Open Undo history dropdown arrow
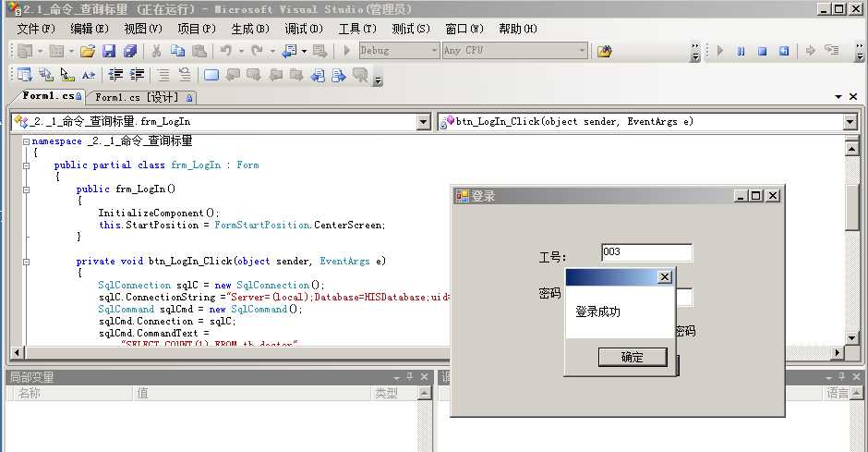This screenshot has width=868, height=452. 241,52
